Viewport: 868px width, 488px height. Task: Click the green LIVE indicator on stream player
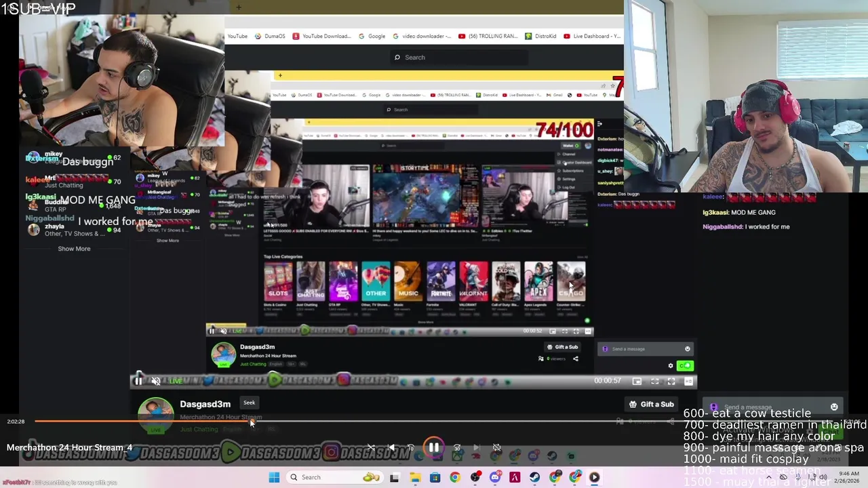tap(175, 381)
